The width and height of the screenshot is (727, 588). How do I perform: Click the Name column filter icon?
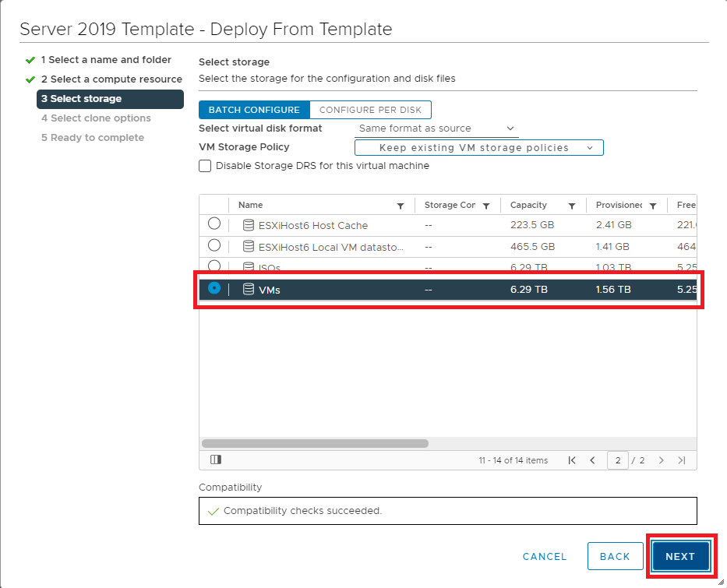401,206
